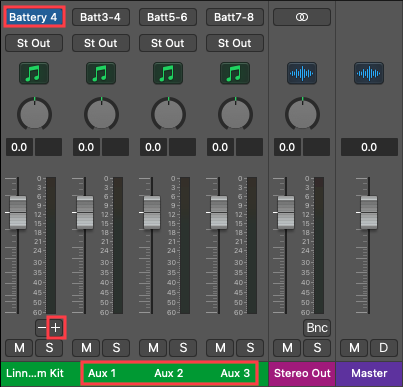The width and height of the screenshot is (403, 387).
Task: Click the 0.0 gain field on Stereo Out
Action: (x=287, y=147)
